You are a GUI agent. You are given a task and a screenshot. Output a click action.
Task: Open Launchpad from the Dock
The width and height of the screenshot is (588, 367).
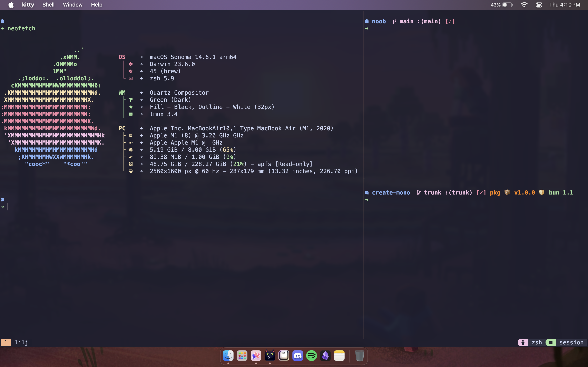pyautogui.click(x=242, y=356)
